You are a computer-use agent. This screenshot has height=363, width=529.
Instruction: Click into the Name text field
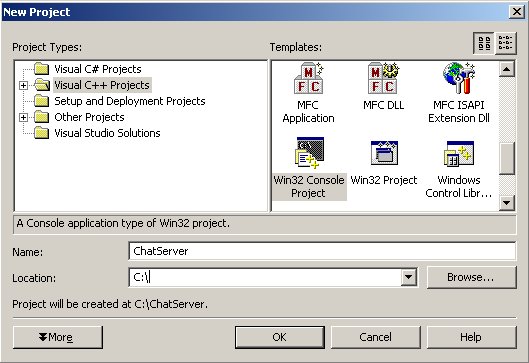[322, 251]
